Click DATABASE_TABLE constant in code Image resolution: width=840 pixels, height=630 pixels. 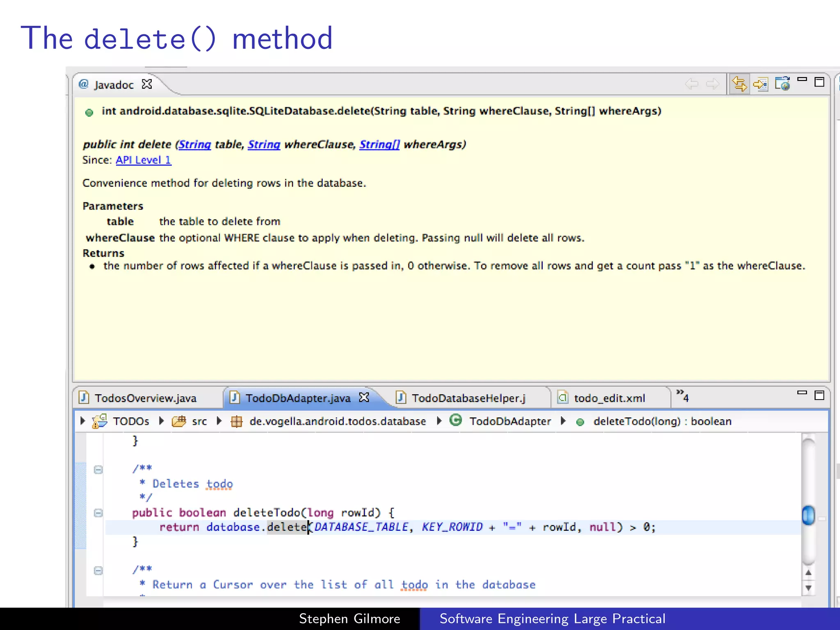(x=361, y=527)
